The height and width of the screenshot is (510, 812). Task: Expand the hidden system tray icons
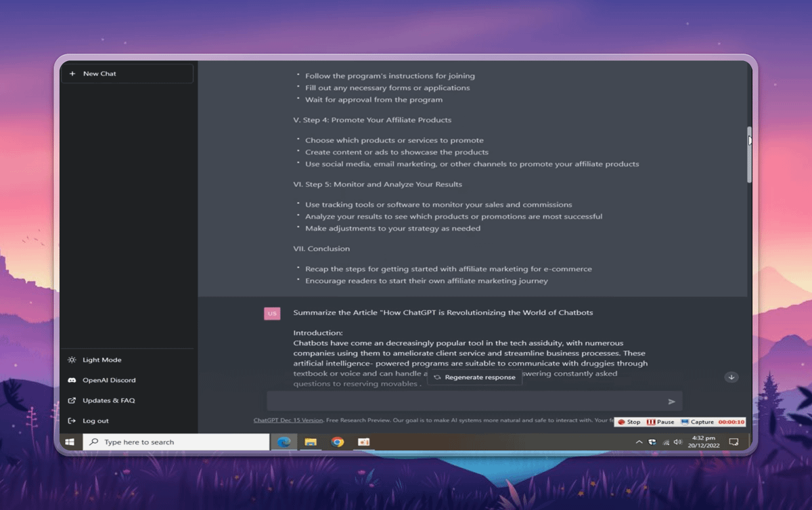pos(639,442)
